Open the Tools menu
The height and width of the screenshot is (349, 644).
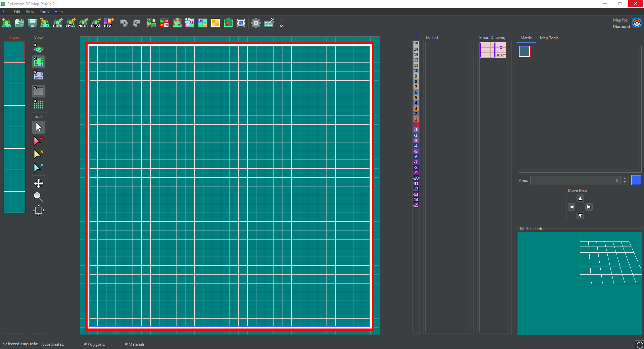(44, 11)
